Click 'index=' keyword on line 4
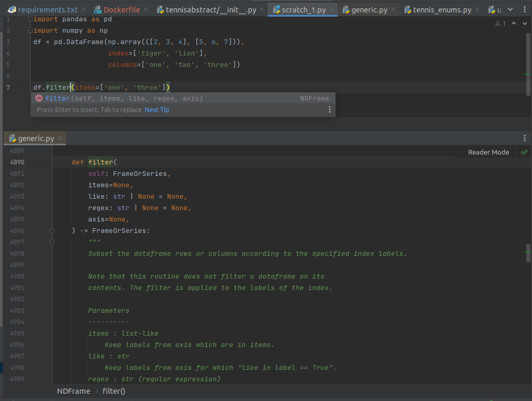This screenshot has height=401, width=532. click(x=120, y=53)
